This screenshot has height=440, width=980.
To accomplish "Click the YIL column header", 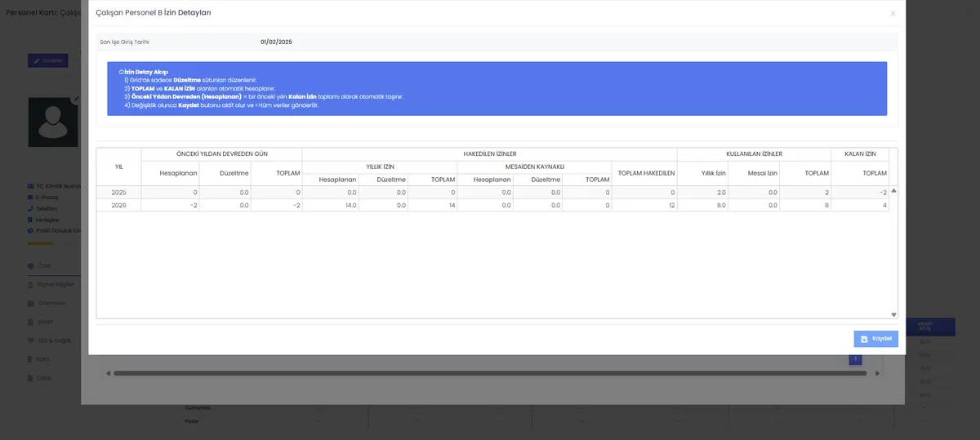I will pyautogui.click(x=118, y=167).
